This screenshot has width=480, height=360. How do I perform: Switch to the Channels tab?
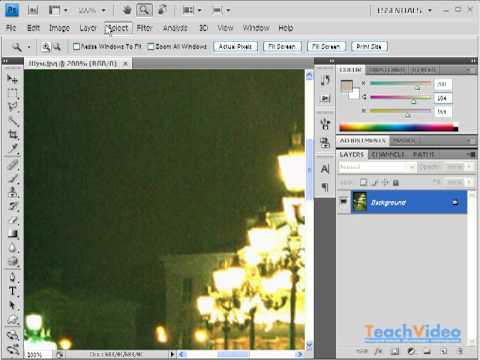[x=388, y=155]
